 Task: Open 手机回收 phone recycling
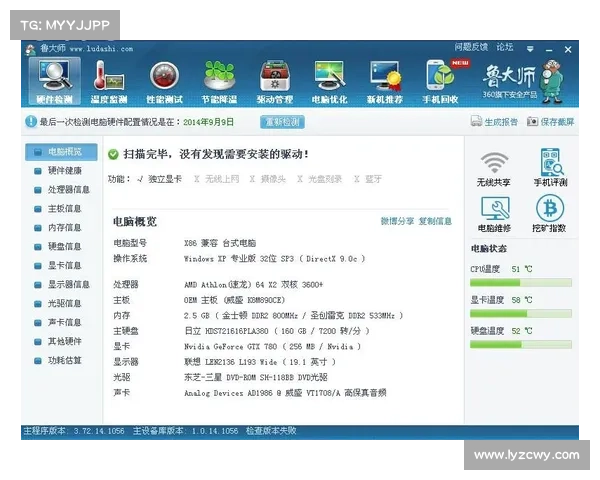[x=440, y=82]
